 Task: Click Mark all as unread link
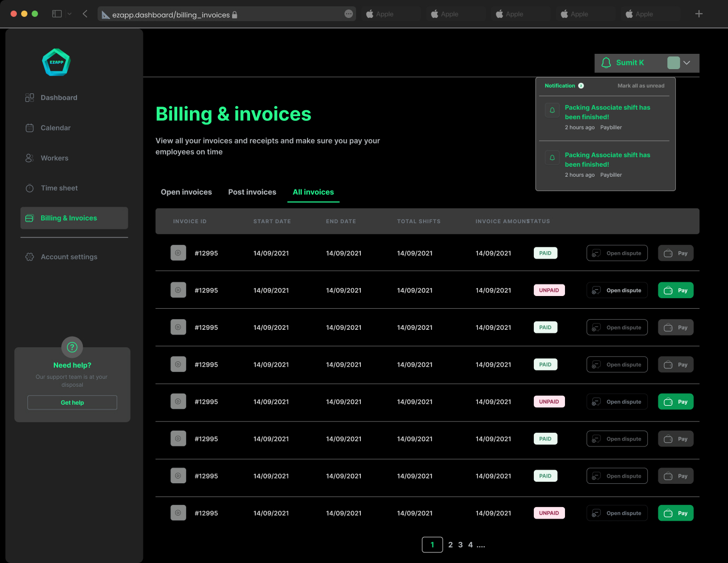[640, 85]
